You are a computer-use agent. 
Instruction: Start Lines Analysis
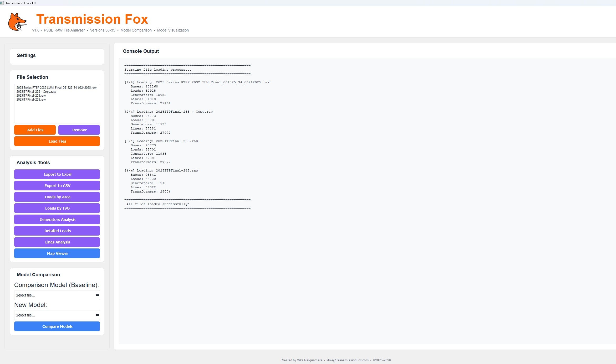tap(57, 242)
